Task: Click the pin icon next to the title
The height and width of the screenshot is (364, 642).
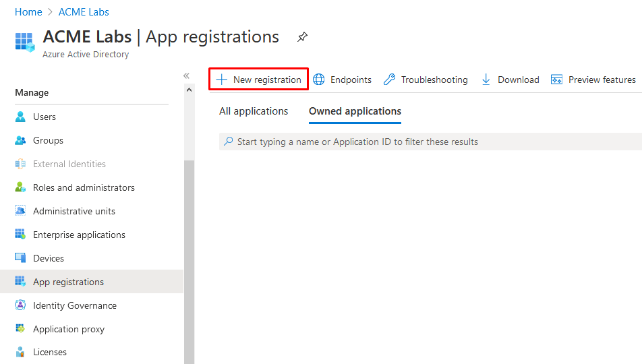Action: point(302,38)
